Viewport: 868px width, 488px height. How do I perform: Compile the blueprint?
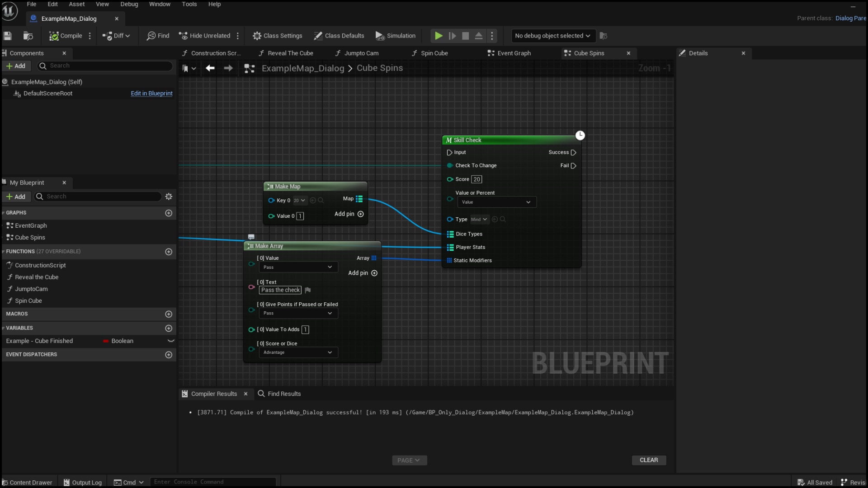(x=65, y=36)
